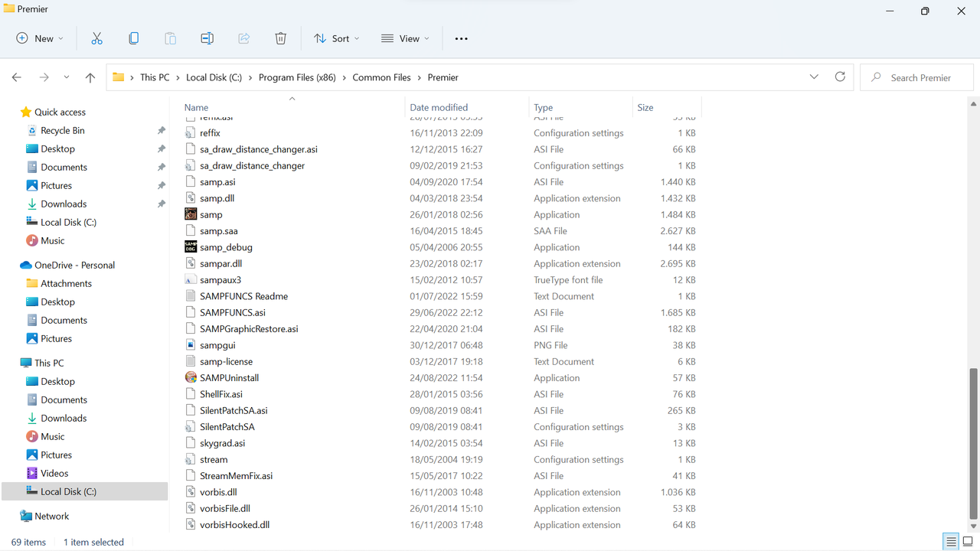Select Documents under This PC

coord(64,400)
